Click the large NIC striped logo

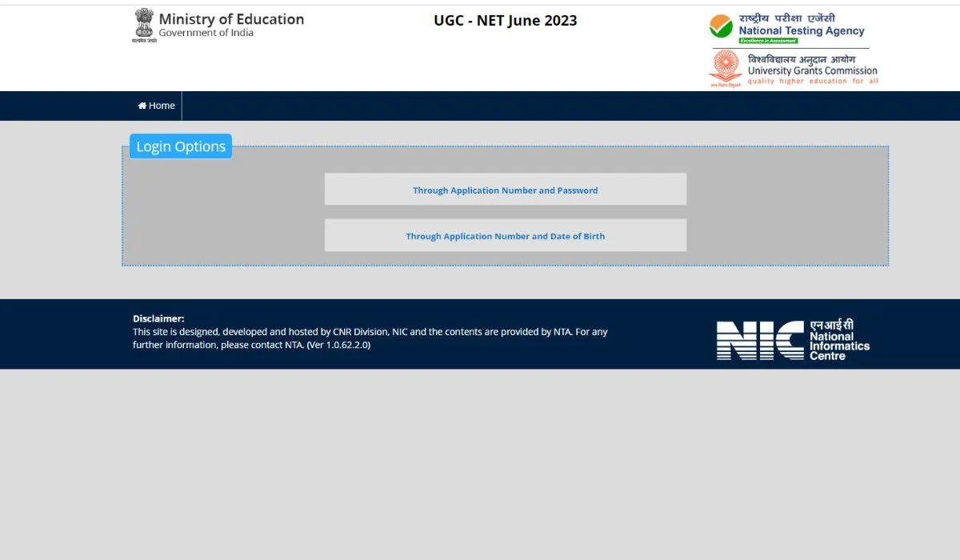tap(760, 340)
